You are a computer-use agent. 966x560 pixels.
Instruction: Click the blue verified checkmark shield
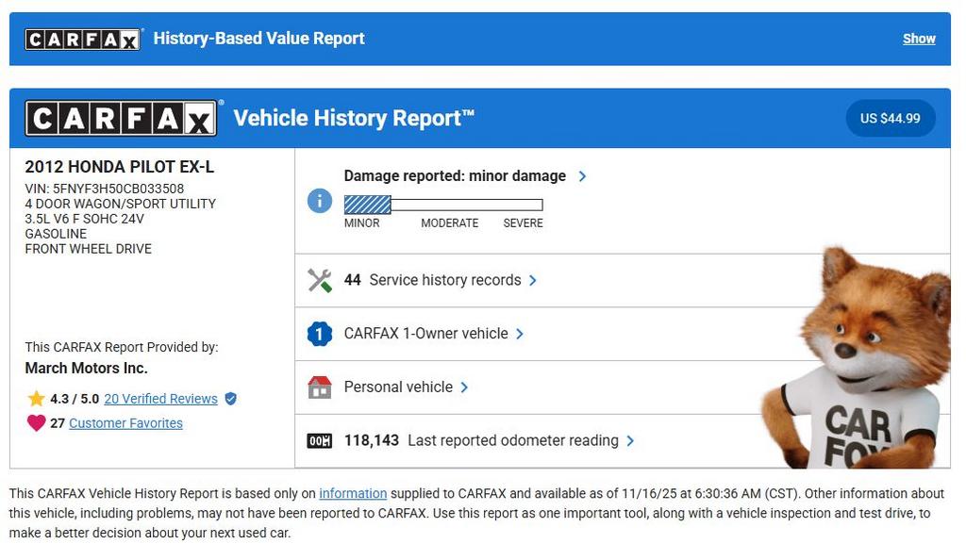pos(231,399)
